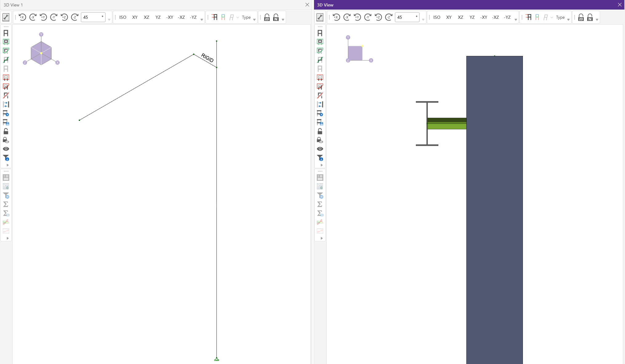The width and height of the screenshot is (625, 364).
Task: Click orientation cube in 3D View 1
Action: (x=41, y=53)
